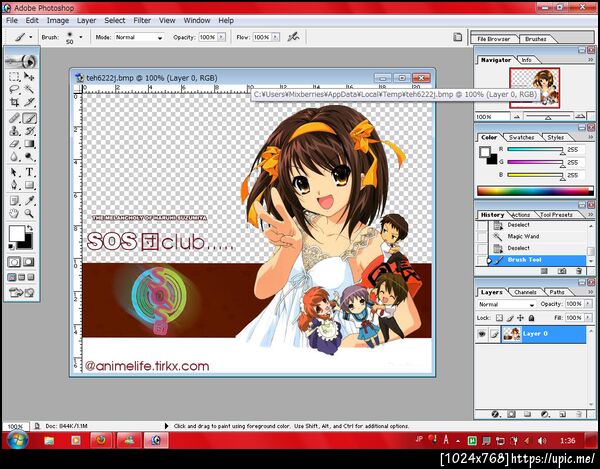Click the Navigator zoom slider

click(548, 117)
